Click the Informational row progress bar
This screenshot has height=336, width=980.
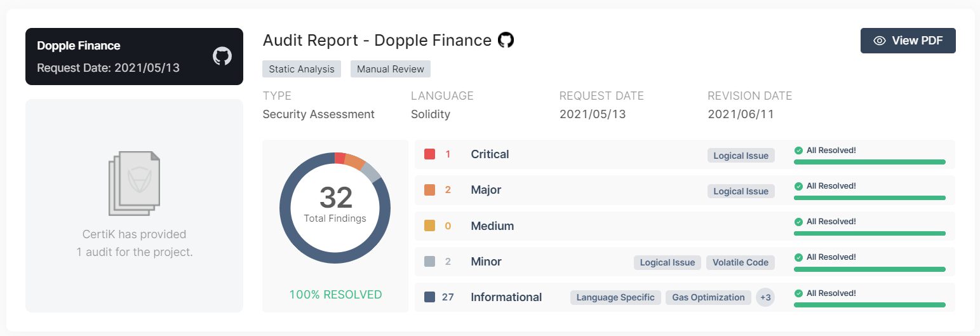coord(869,305)
